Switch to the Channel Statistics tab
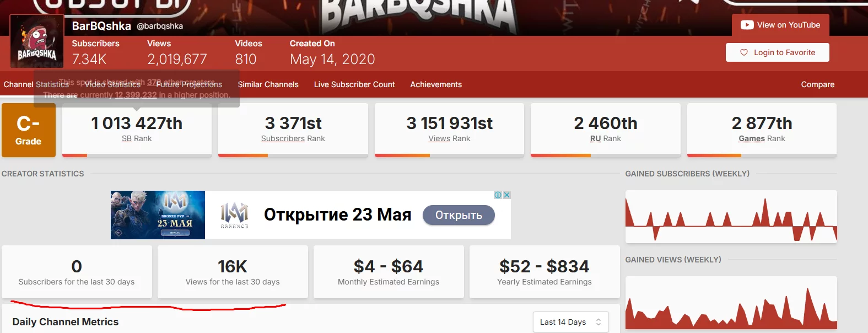The image size is (868, 333). (x=36, y=84)
